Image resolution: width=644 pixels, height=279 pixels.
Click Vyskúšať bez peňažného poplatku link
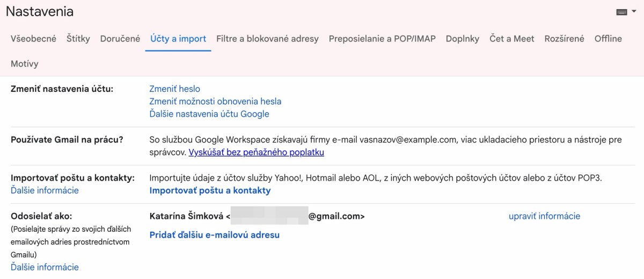coord(257,152)
